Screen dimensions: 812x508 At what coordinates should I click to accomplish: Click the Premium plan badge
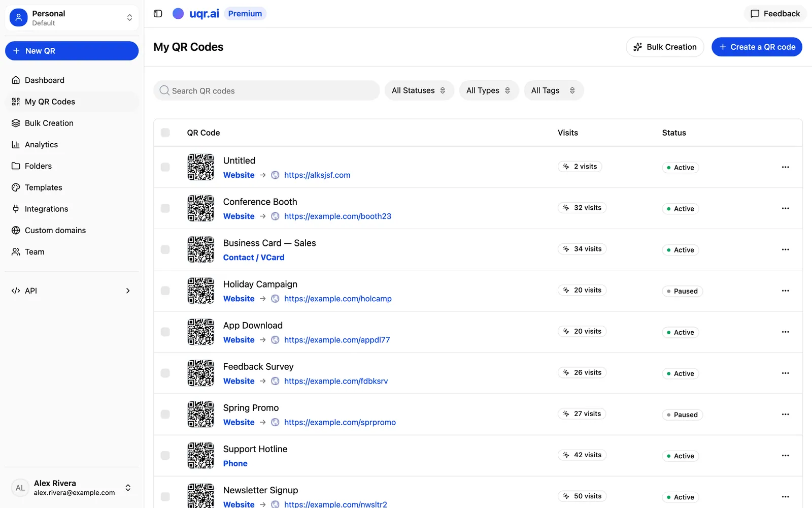[245, 14]
